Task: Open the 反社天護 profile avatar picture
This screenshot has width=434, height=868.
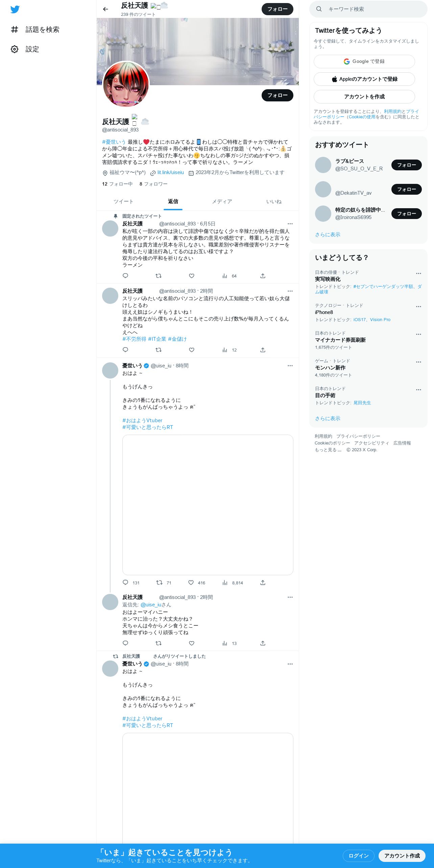Action: [x=126, y=84]
